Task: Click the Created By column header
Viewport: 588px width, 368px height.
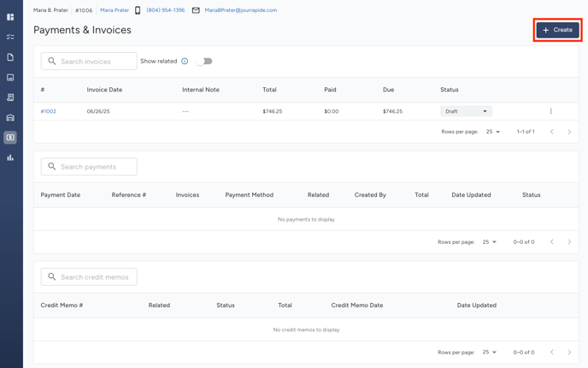Action: click(x=370, y=195)
